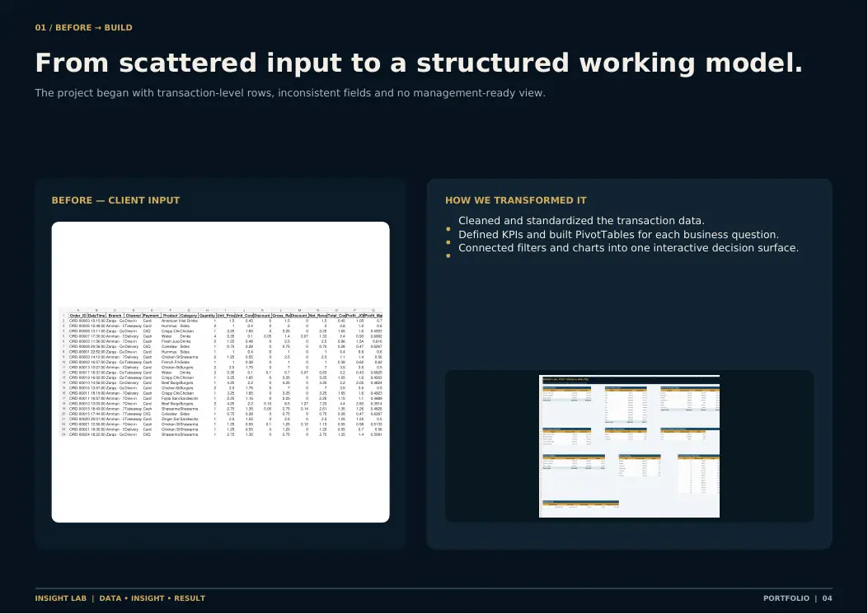
Task: Open the pivot tables analysis thumbnail
Action: click(630, 446)
